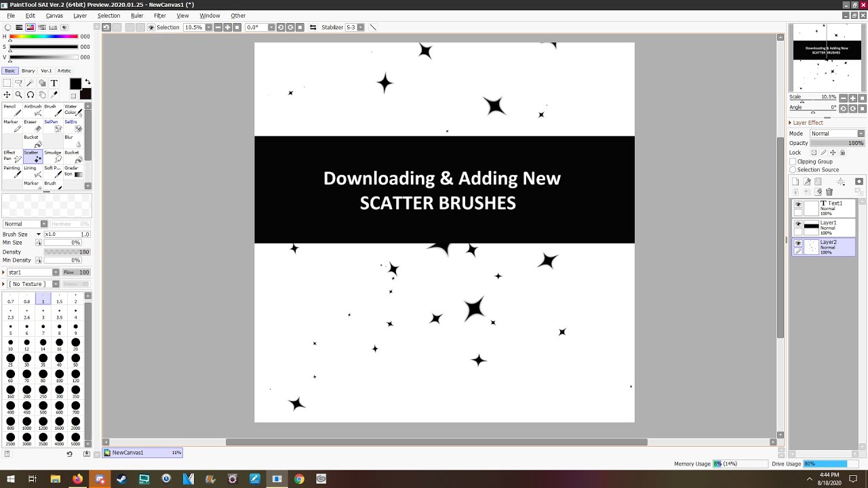This screenshot has height=488, width=868.
Task: Open the brush blend mode Normal dropdown
Action: (25, 224)
